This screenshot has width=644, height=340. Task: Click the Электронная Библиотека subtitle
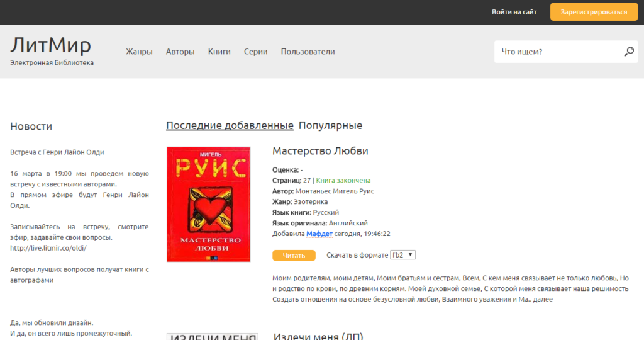coord(52,62)
